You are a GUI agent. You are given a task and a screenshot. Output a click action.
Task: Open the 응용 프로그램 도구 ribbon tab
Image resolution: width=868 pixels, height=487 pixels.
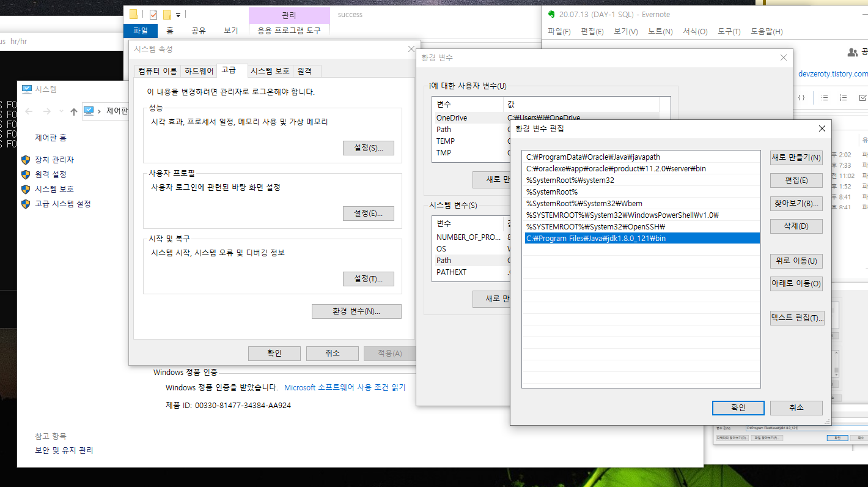289,31
